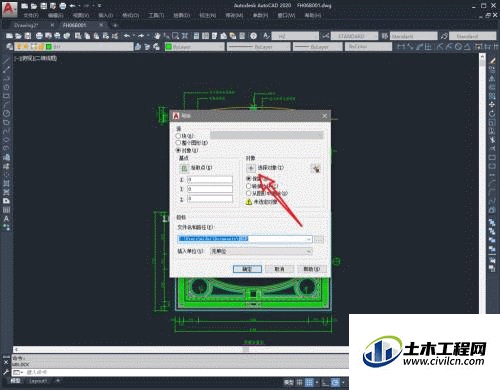Click the quick access Open folder icon
This screenshot has height=390, width=500.
click(34, 6)
